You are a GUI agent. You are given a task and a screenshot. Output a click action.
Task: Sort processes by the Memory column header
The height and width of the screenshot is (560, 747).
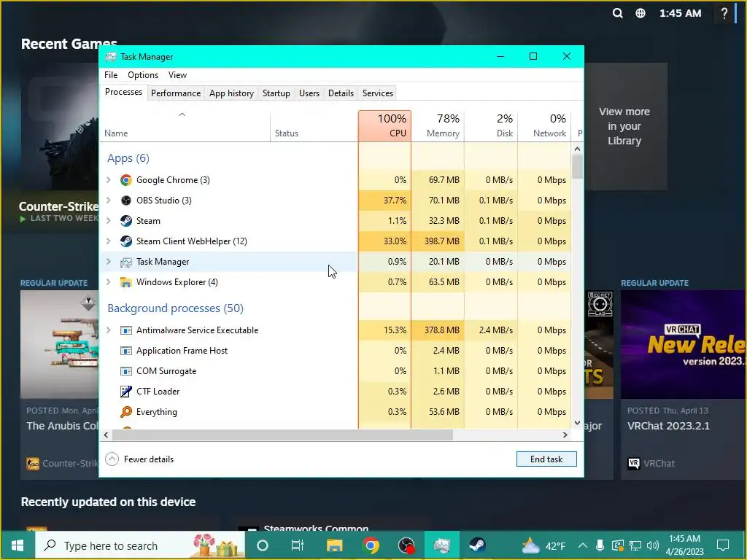click(438, 125)
